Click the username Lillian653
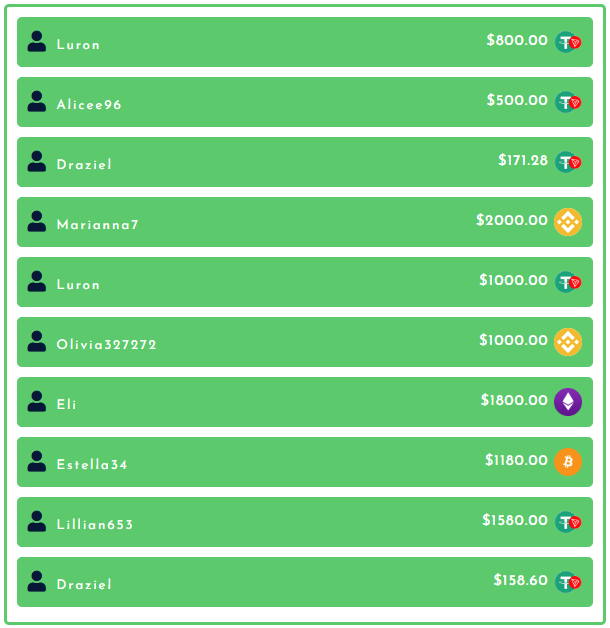Viewport: 610px width, 628px height. tap(95, 525)
